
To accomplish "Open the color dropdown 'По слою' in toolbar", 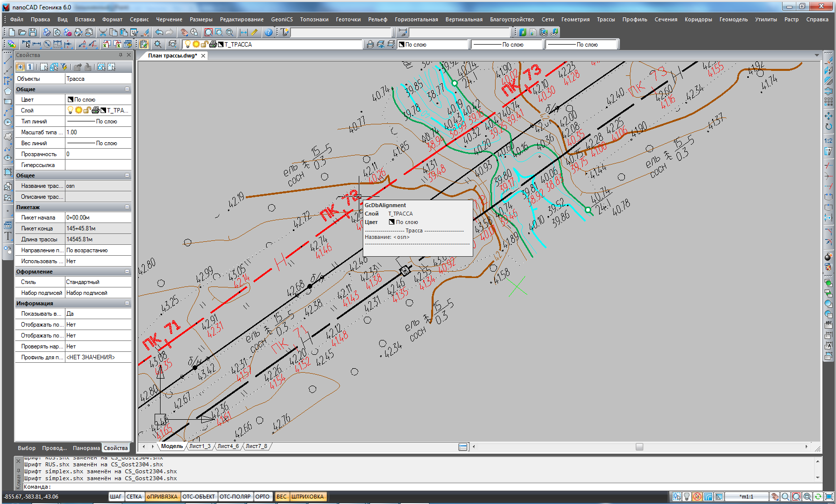I will [x=433, y=45].
